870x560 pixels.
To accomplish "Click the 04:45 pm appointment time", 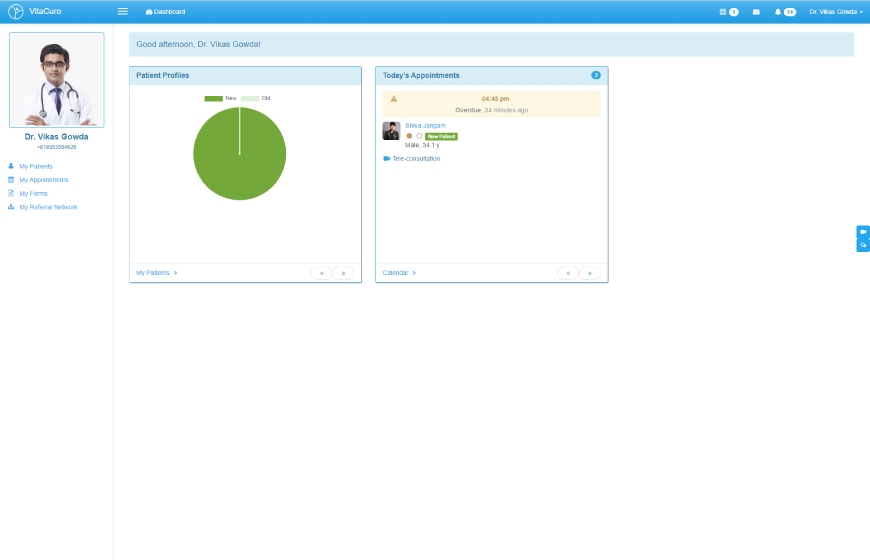I will point(495,99).
